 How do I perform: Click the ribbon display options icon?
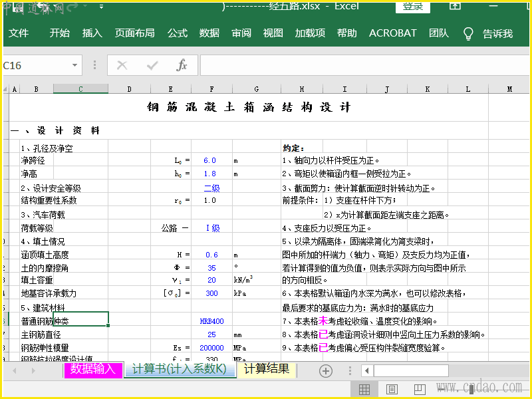pos(456,6)
